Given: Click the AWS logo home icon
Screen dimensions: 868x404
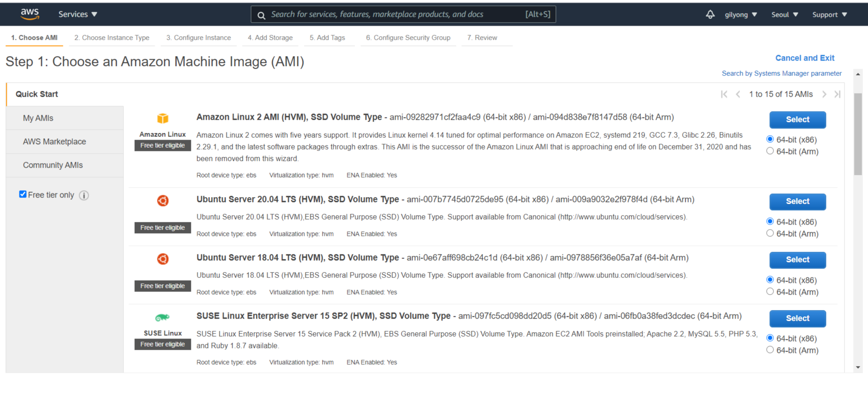Looking at the screenshot, I should coord(30,14).
